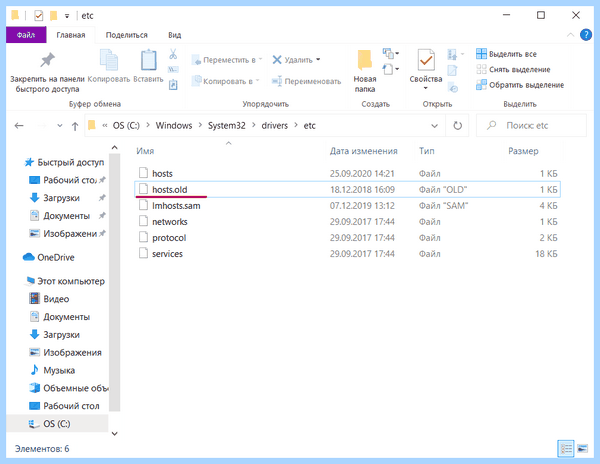This screenshot has width=600, height=464.
Task: Click the scissors Cut icon
Action: point(173,54)
